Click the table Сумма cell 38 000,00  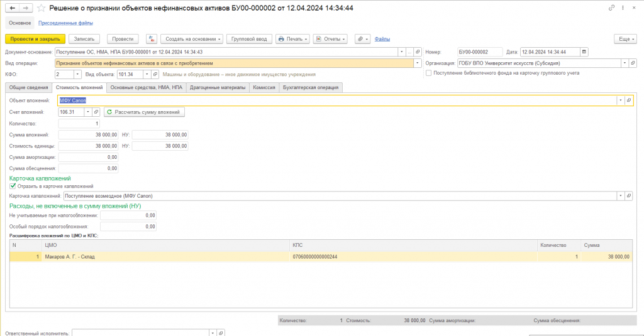(x=607, y=257)
